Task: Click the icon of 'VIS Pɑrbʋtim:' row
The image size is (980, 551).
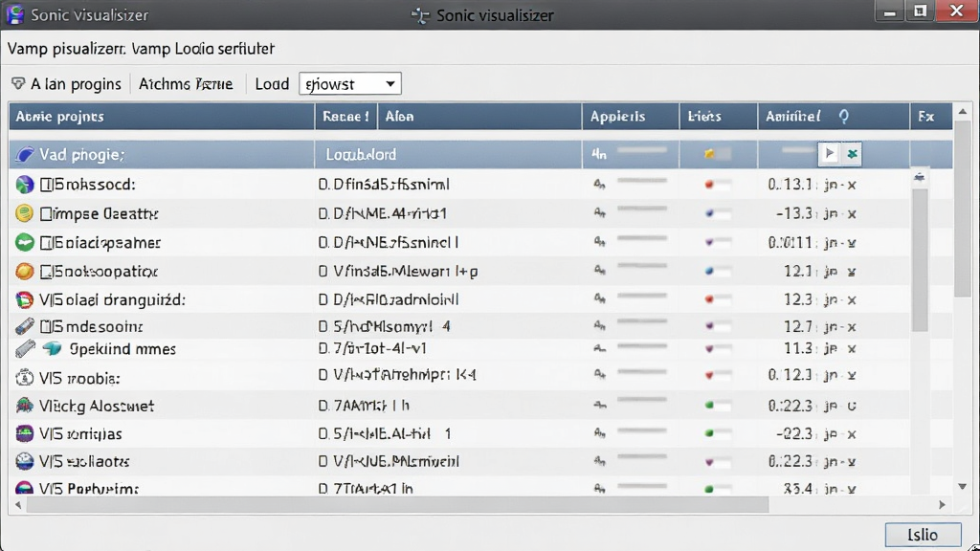Action: coord(24,489)
